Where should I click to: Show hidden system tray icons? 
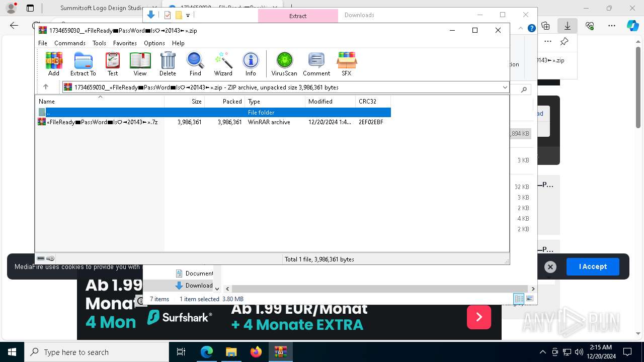[x=542, y=352]
